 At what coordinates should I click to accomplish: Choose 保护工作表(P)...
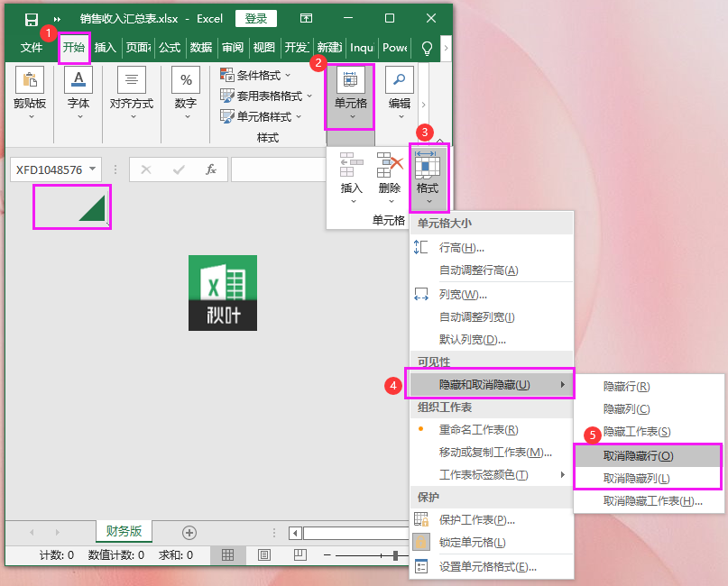492,520
